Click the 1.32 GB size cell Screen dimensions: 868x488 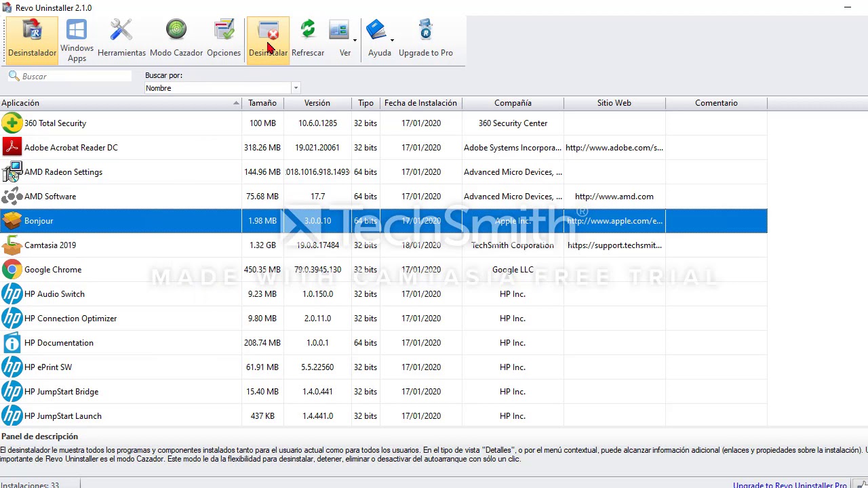(x=262, y=245)
